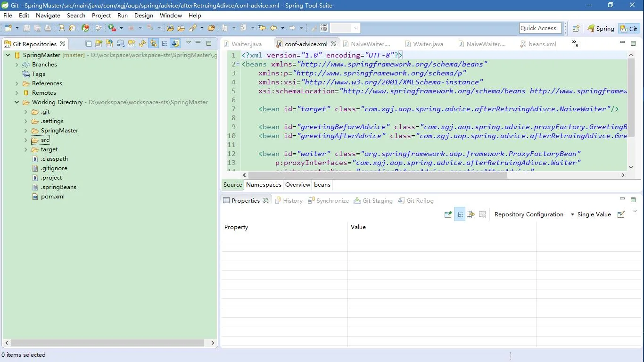Expand the Remotes node
This screenshot has width=644, height=362.
click(x=17, y=93)
